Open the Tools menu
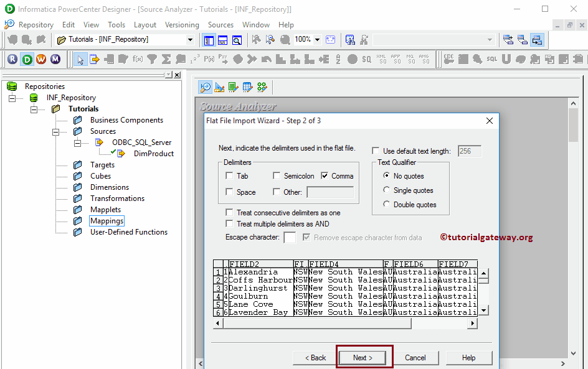 click(x=116, y=25)
